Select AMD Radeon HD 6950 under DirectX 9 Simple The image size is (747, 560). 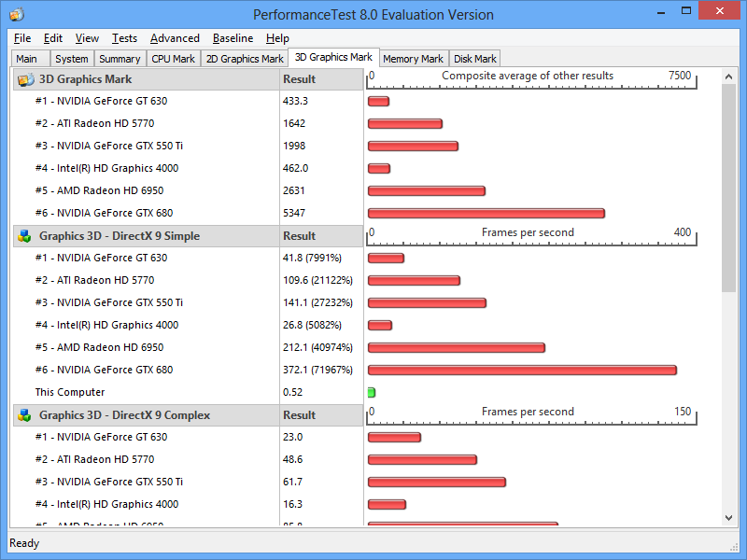click(99, 347)
